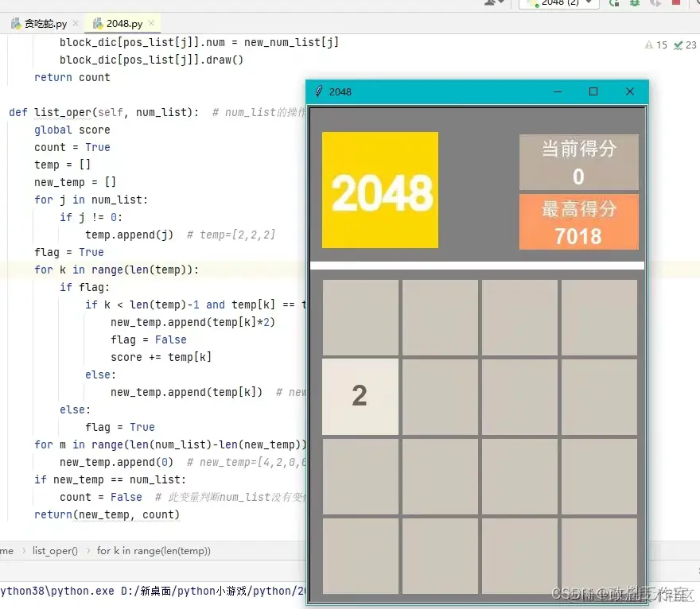Click the 'temp.append(j)' code line

pyautogui.click(x=129, y=235)
